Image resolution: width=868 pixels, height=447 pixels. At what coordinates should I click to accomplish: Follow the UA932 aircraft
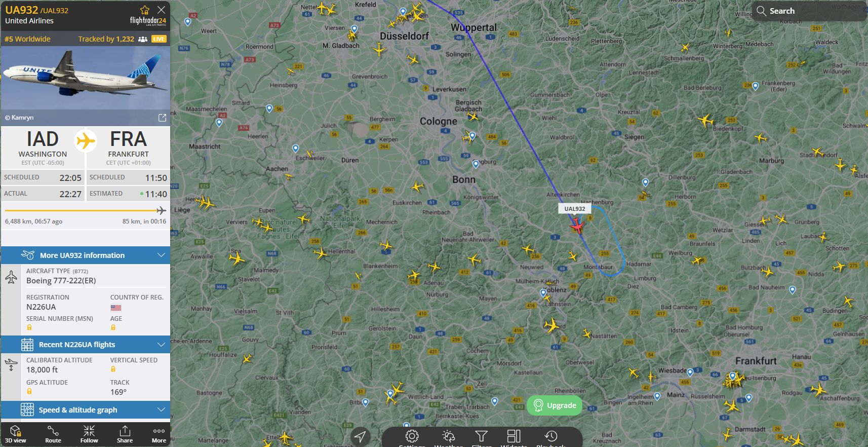(x=89, y=435)
